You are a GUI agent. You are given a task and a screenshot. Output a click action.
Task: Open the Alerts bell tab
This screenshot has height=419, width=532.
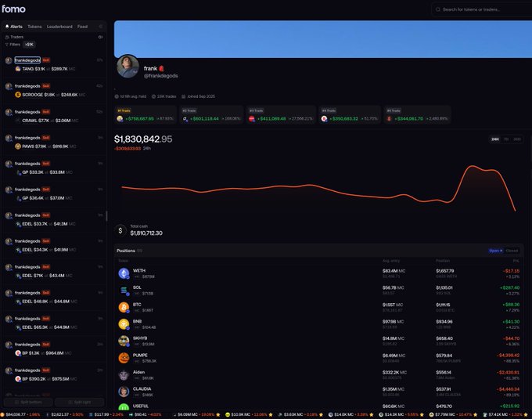click(14, 27)
